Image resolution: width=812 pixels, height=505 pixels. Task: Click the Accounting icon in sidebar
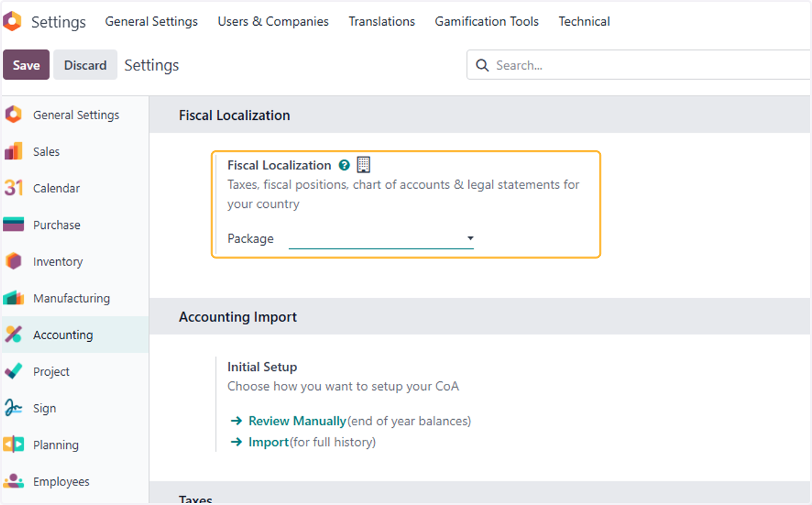click(14, 334)
